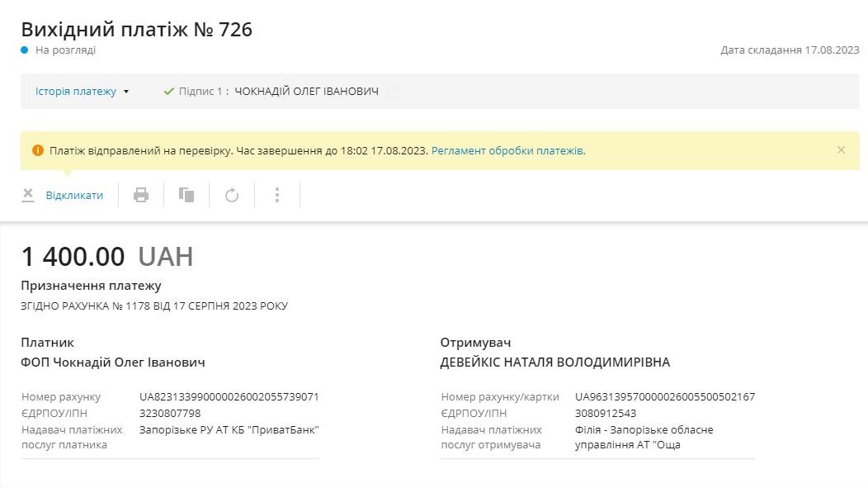Click the print icon in the toolbar
The height and width of the screenshot is (488, 868).
141,195
